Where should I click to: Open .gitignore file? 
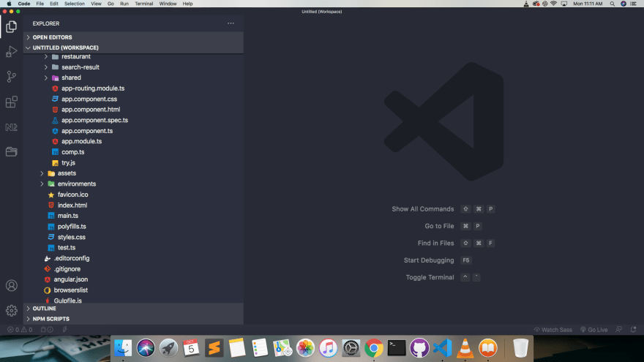(x=67, y=269)
